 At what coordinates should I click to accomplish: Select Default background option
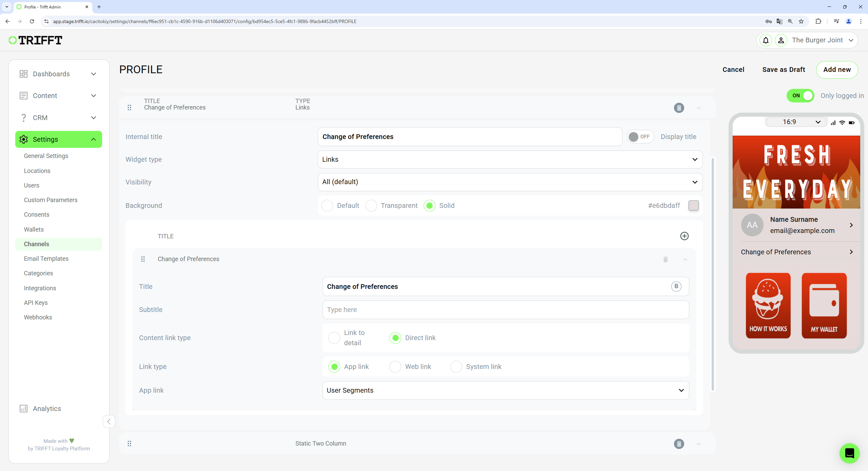point(327,205)
